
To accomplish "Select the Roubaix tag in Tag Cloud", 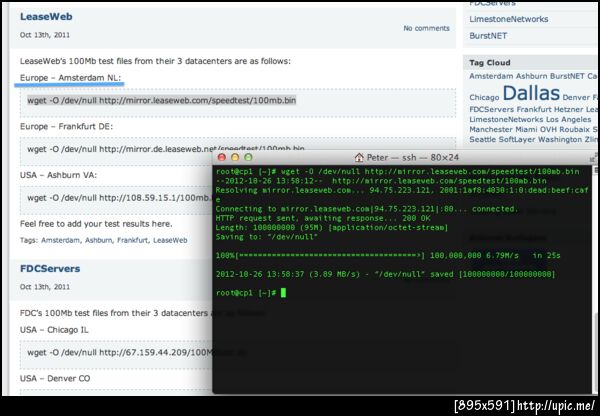I will point(574,129).
